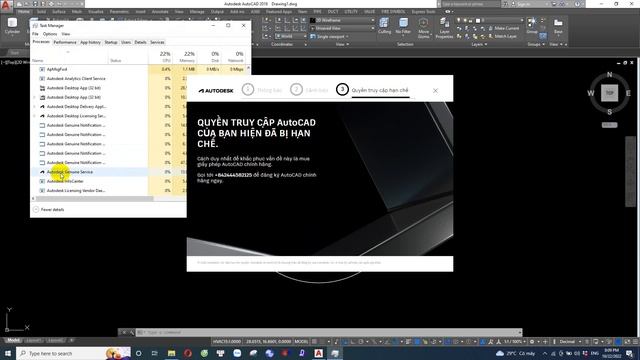Open the View menu in Task Manager

click(65, 34)
